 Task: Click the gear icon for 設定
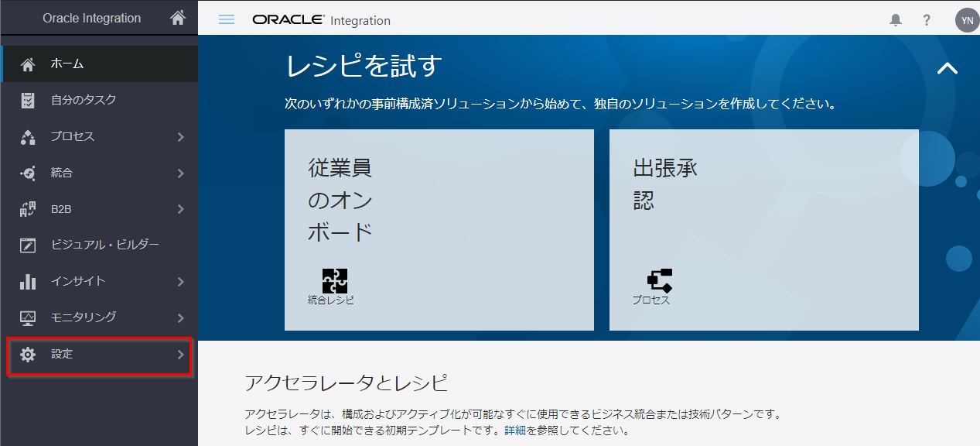(x=28, y=355)
